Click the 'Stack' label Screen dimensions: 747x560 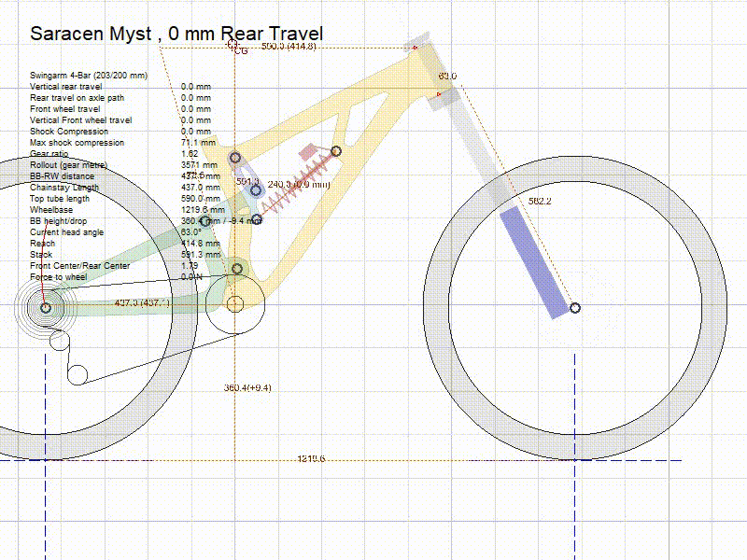pos(40,255)
